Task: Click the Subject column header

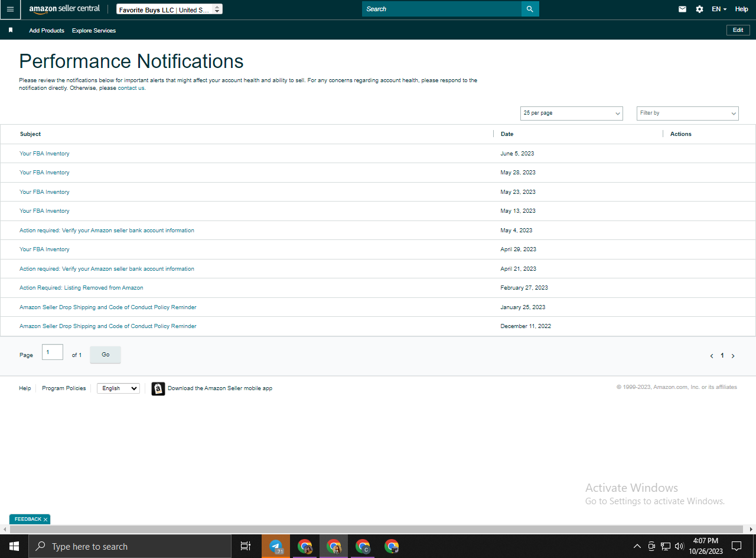Action: 31,134
